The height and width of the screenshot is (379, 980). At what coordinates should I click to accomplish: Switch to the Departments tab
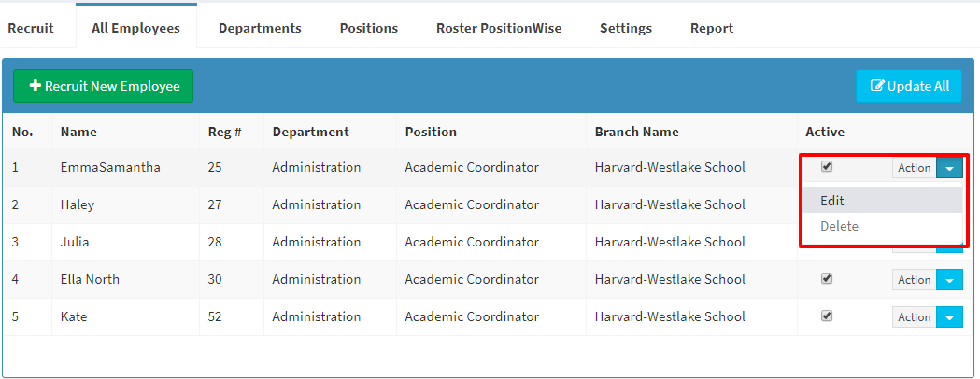[x=260, y=28]
